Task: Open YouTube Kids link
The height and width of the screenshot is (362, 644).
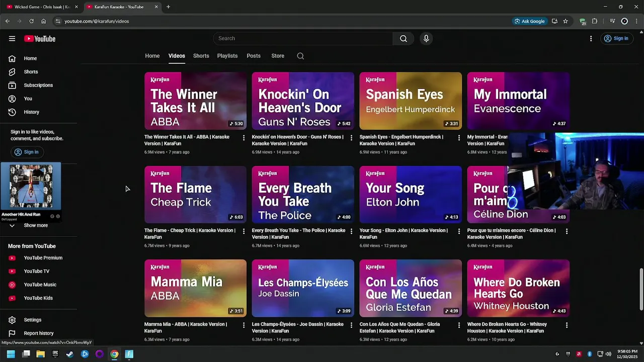Action: pos(39,298)
